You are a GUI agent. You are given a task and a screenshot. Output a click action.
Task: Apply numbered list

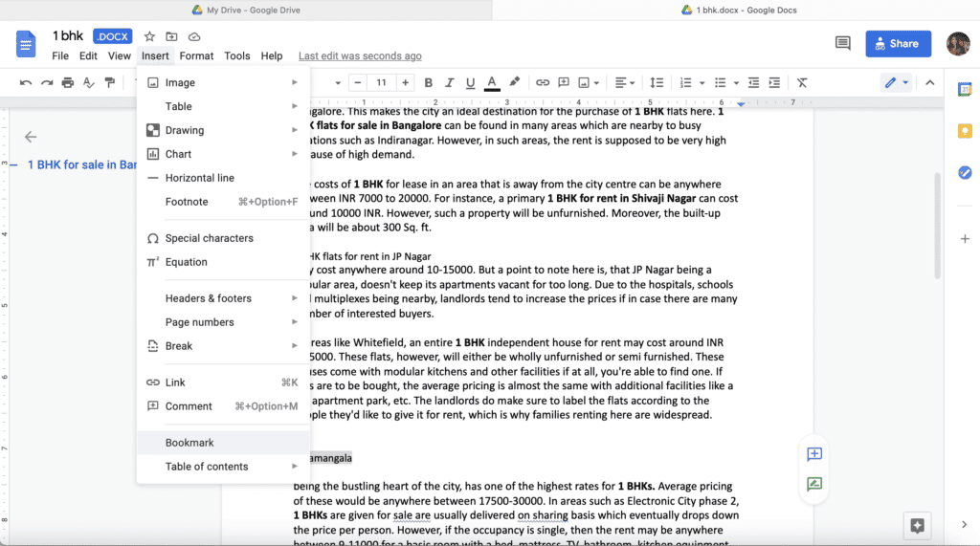click(685, 83)
